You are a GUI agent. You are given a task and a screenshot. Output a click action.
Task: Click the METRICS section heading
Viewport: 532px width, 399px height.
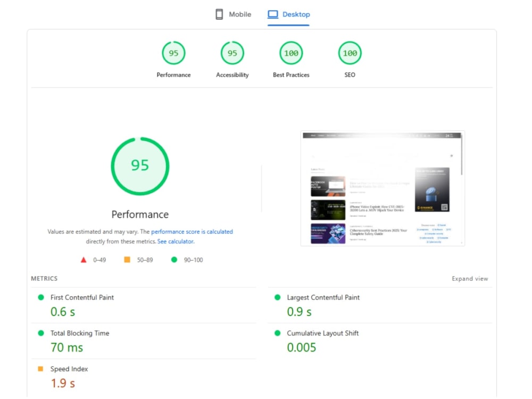coord(44,279)
